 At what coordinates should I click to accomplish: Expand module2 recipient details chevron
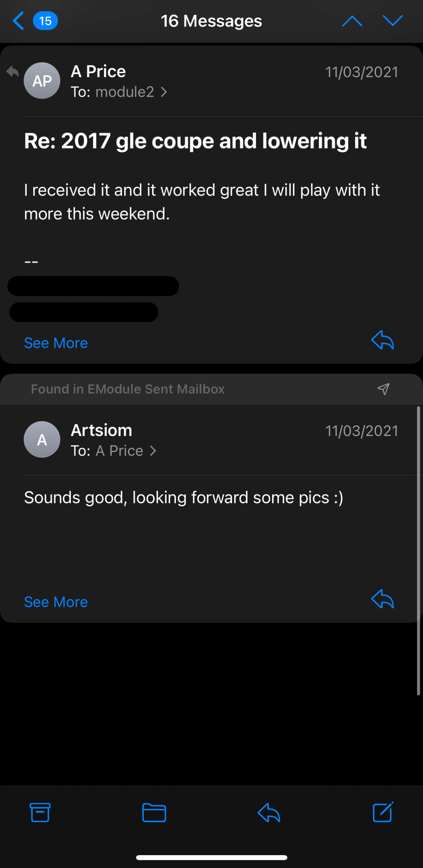164,92
